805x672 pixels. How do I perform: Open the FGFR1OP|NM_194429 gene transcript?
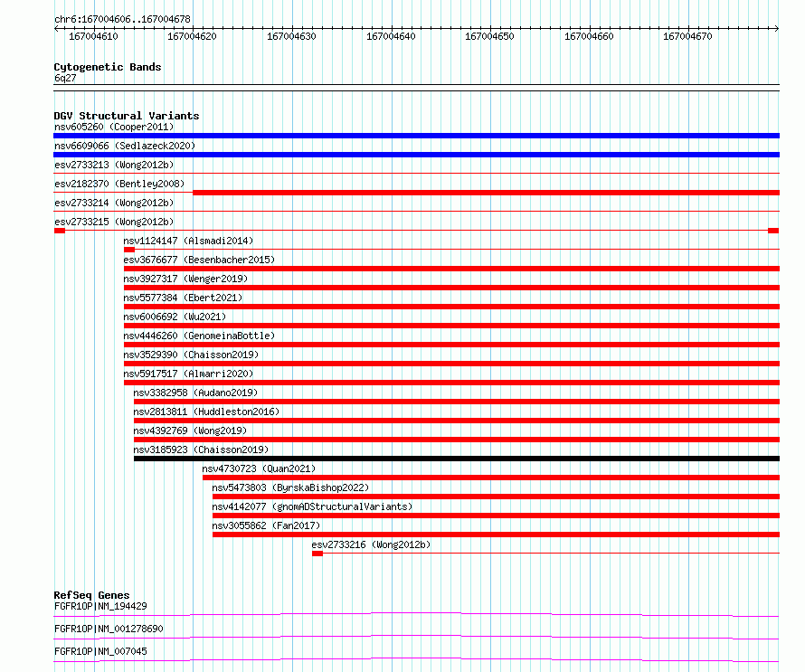[x=100, y=606]
